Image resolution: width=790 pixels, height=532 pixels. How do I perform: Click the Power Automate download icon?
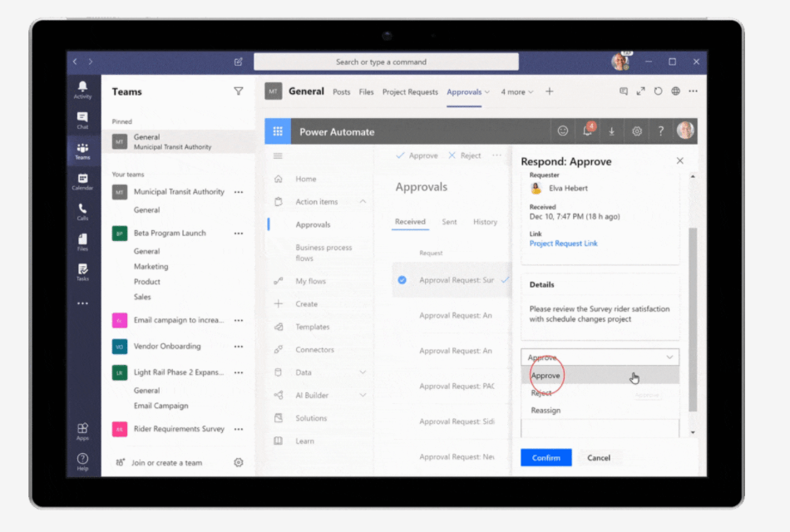tap(612, 131)
